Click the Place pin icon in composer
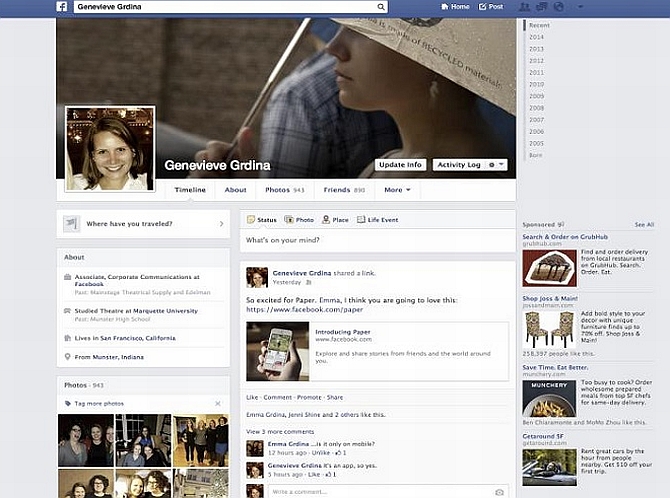The height and width of the screenshot is (498, 670). (x=326, y=220)
